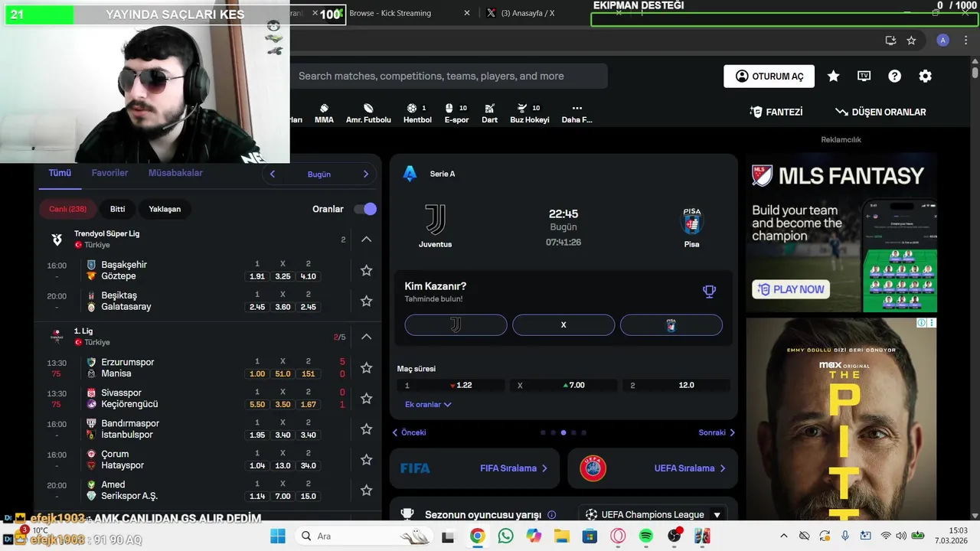Click the match search input field
The height and width of the screenshot is (551, 980).
[449, 76]
